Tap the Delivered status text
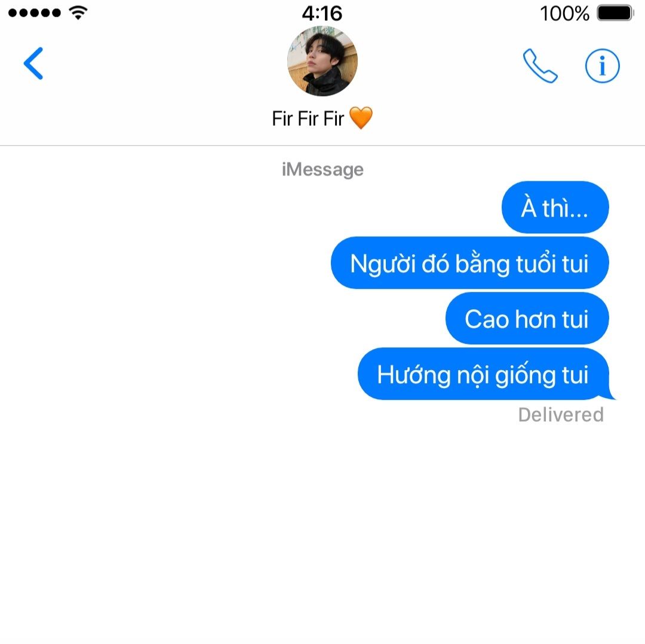645x644 pixels. click(x=561, y=415)
